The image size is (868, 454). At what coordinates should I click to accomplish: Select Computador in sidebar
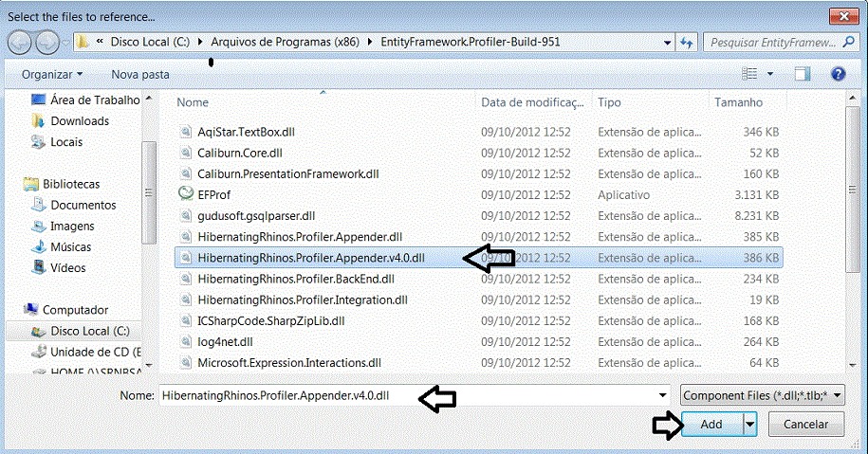65,310
